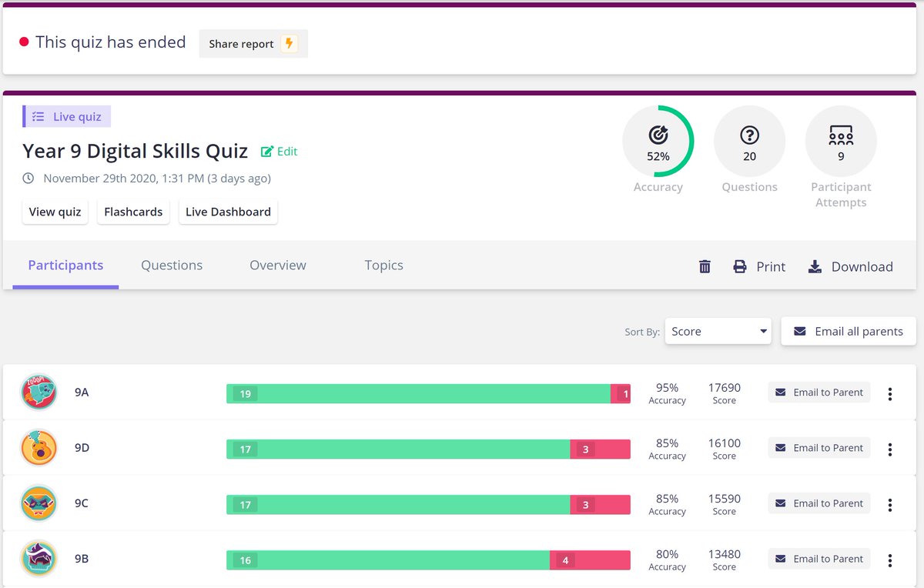Click student 9A's avatar thumbnail
The height and width of the screenshot is (588, 924).
(x=38, y=392)
